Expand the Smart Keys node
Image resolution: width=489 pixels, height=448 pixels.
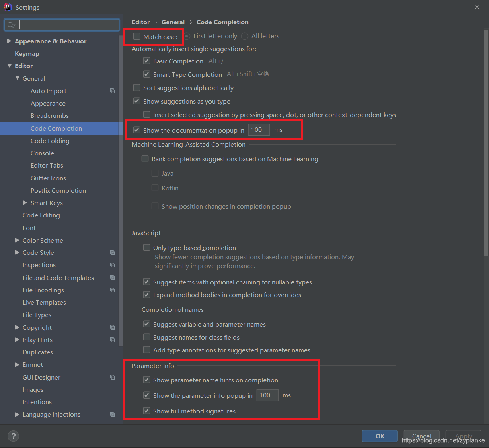tap(25, 203)
